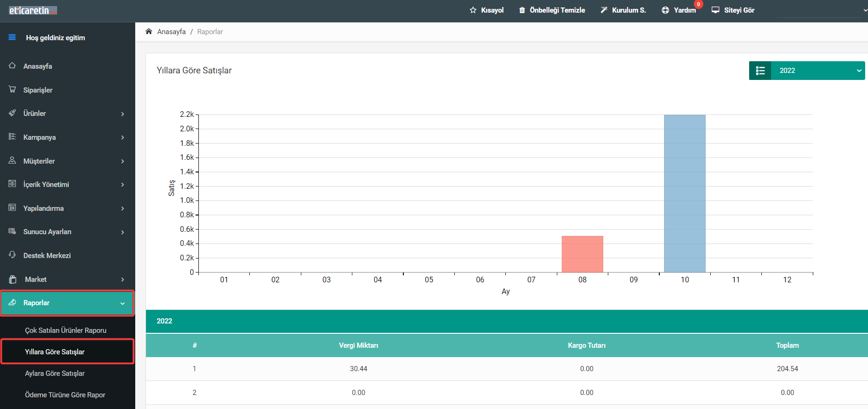Select Ödeme Türüne Göre Rapor
Image resolution: width=868 pixels, height=409 pixels.
click(65, 395)
